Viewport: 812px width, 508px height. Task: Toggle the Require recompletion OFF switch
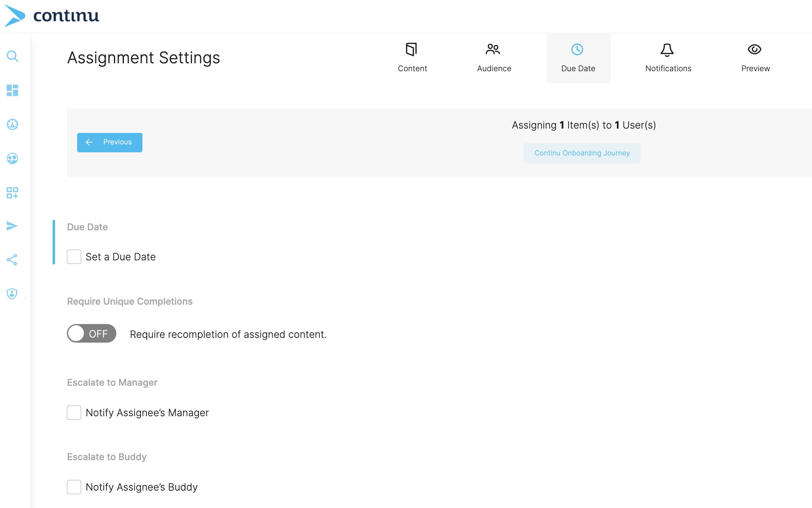pyautogui.click(x=91, y=334)
